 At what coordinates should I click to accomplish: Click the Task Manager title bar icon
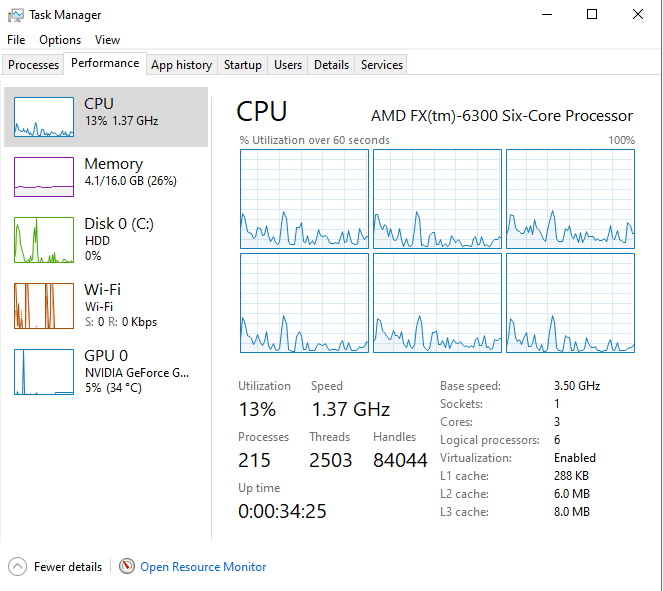pyautogui.click(x=16, y=15)
